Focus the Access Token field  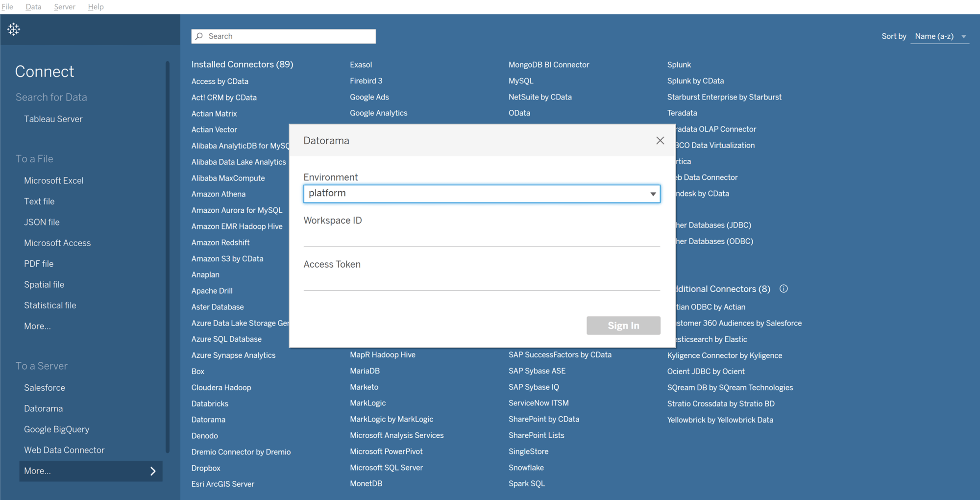pos(482,282)
